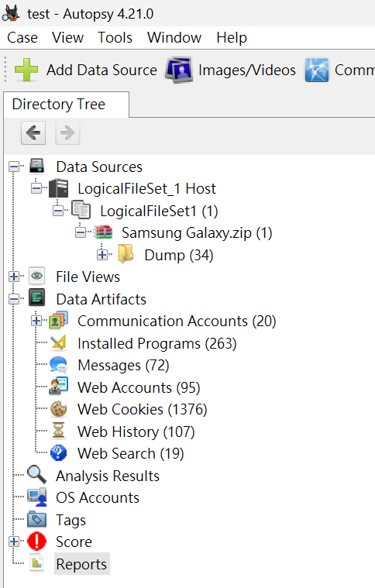
Task: Click the red Score exclamation icon
Action: (x=36, y=542)
